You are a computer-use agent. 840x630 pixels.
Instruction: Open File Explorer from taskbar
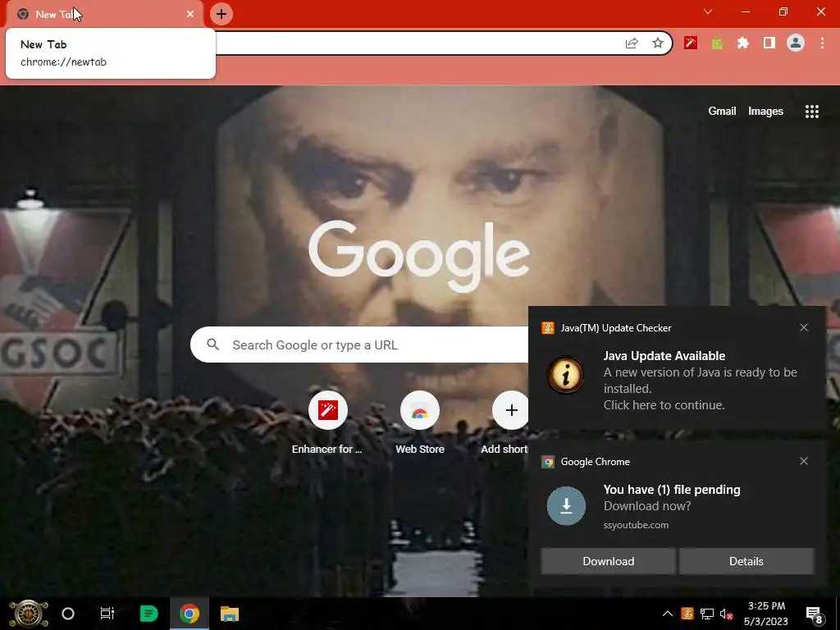230,614
